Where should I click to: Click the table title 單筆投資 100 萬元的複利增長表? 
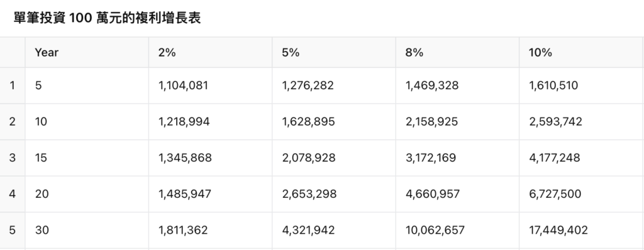107,18
